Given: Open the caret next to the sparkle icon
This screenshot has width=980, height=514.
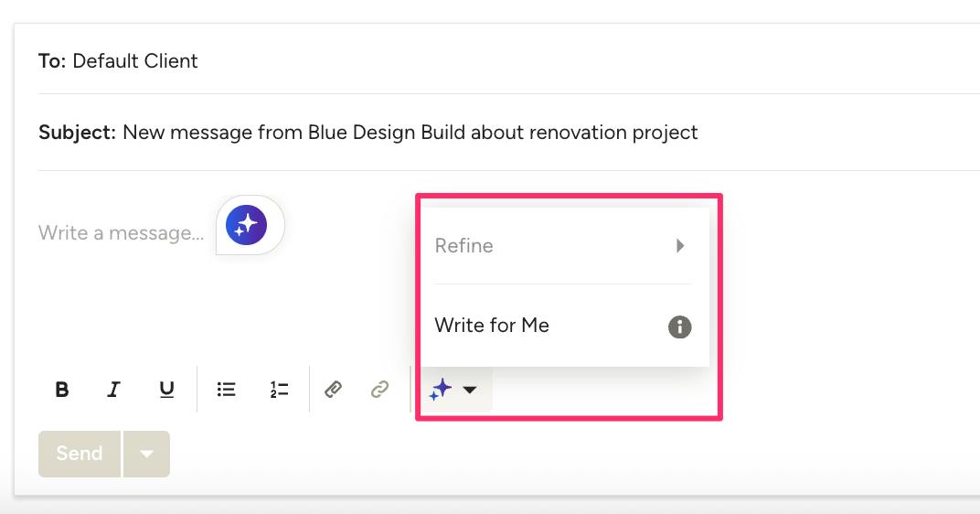Looking at the screenshot, I should (469, 390).
